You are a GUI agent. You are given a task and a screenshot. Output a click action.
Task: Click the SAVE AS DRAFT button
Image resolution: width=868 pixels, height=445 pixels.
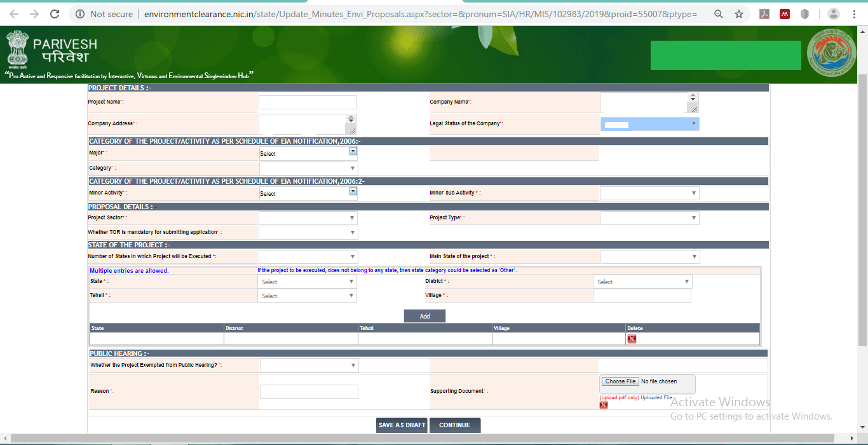[x=402, y=425]
